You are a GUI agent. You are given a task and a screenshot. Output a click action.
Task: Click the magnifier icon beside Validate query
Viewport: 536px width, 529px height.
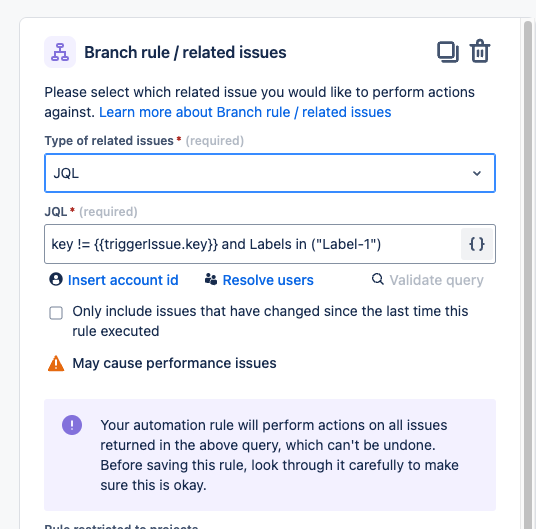(377, 279)
